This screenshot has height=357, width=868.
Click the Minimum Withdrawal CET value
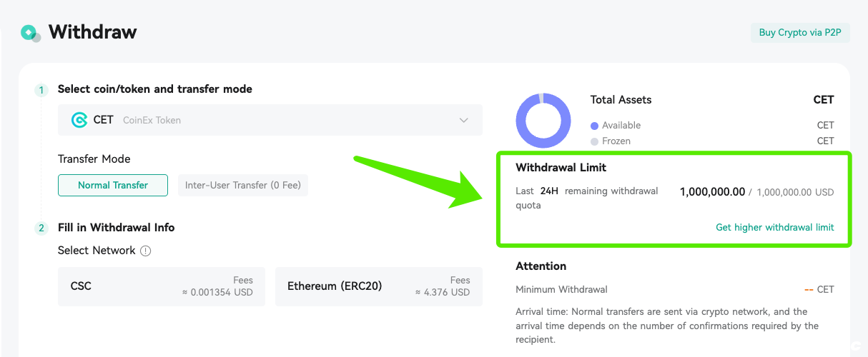819,290
